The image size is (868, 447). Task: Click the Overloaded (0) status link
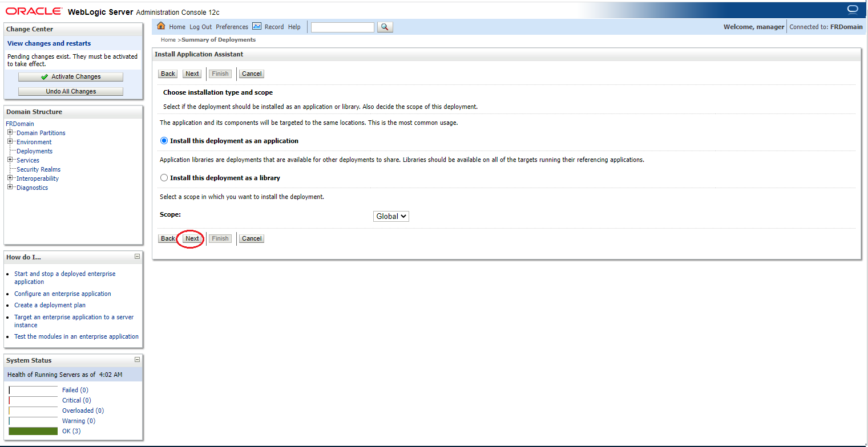tap(83, 411)
